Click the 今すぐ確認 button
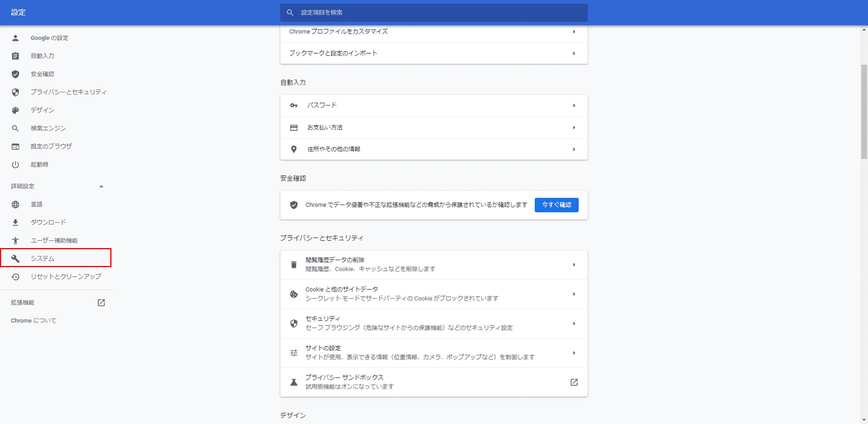The image size is (868, 424). (557, 205)
